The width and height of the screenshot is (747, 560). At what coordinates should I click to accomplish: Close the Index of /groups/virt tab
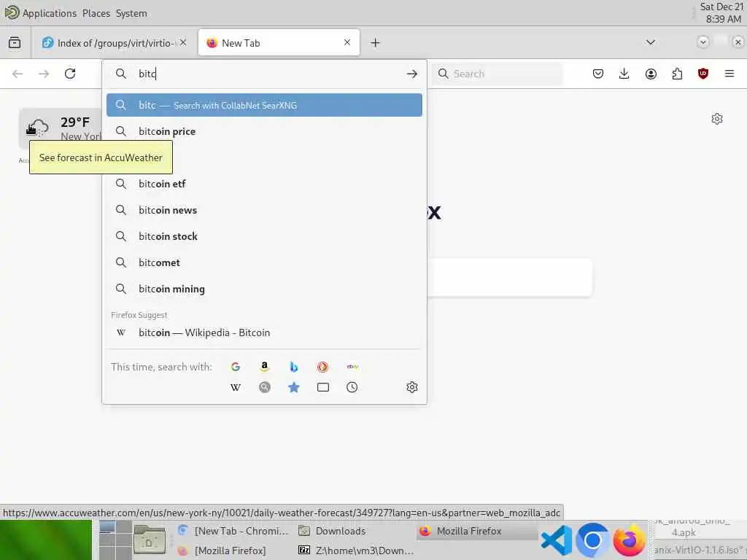[183, 42]
